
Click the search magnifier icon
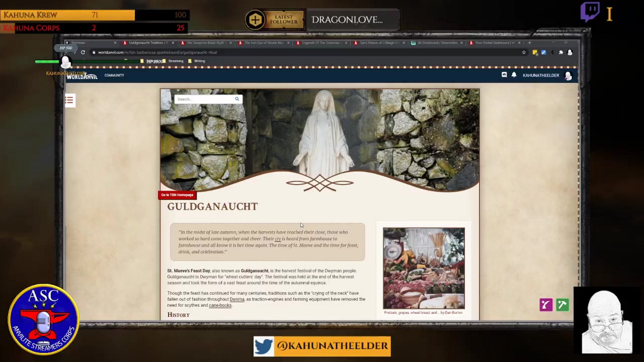237,99
